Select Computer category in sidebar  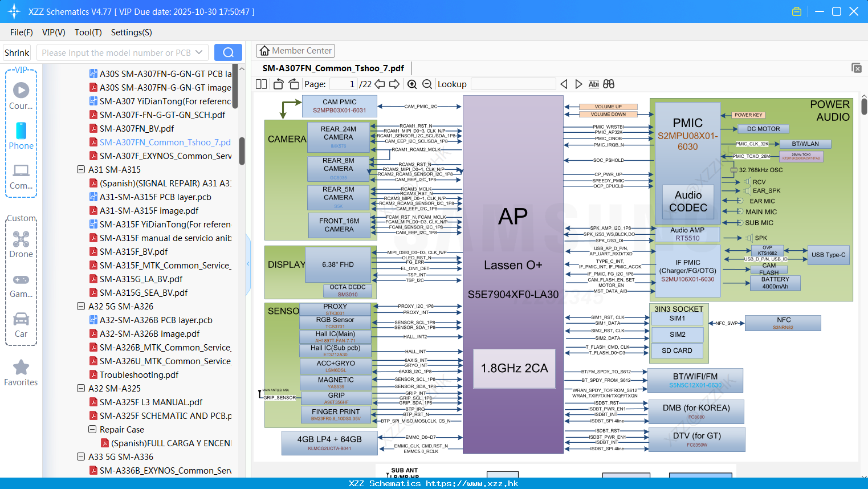(21, 176)
